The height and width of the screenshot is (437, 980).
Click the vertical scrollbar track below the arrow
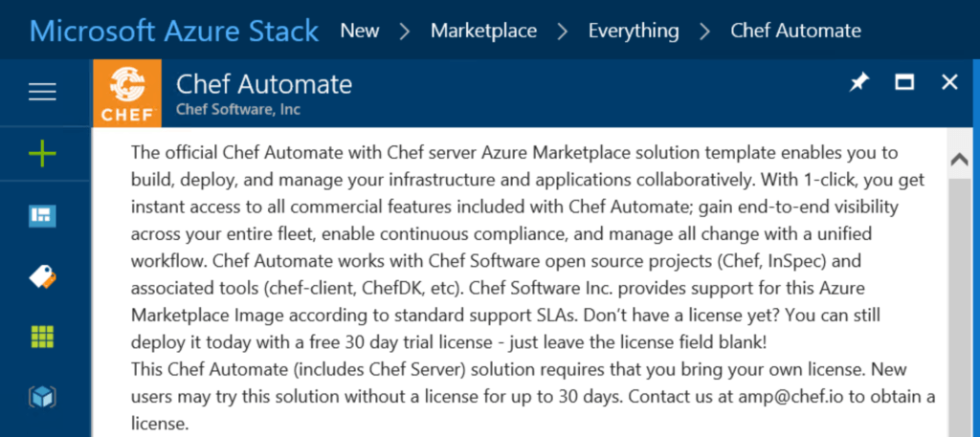(960, 306)
